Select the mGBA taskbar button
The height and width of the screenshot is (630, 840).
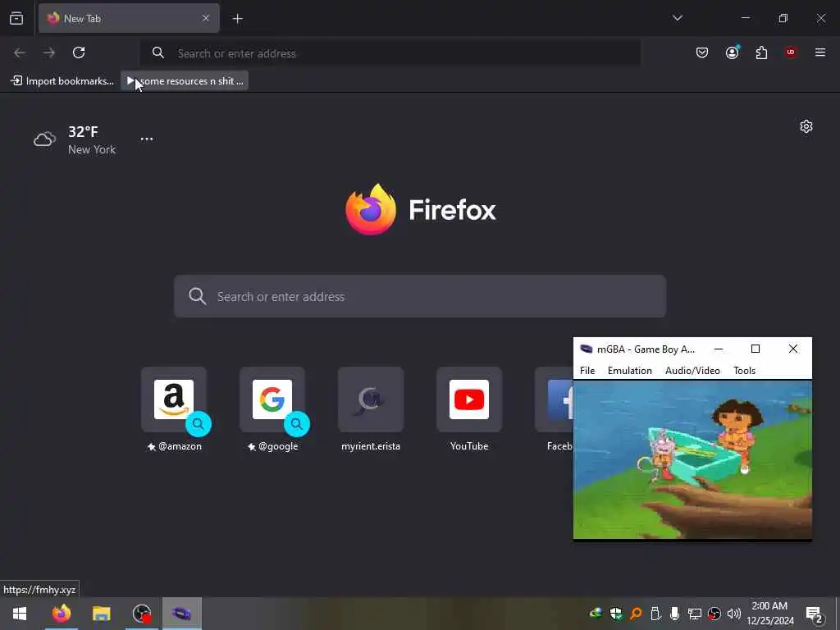[182, 614]
